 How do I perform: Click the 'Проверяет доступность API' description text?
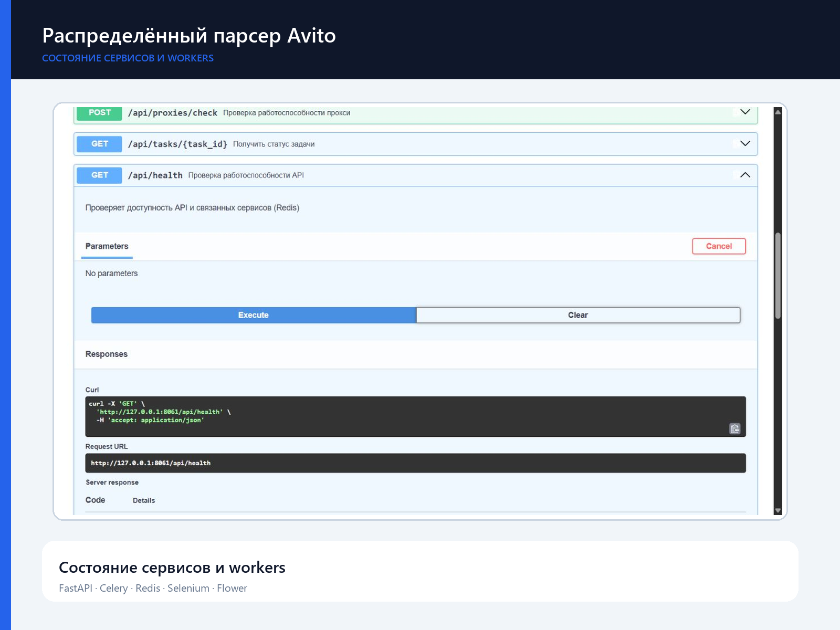[x=192, y=208]
